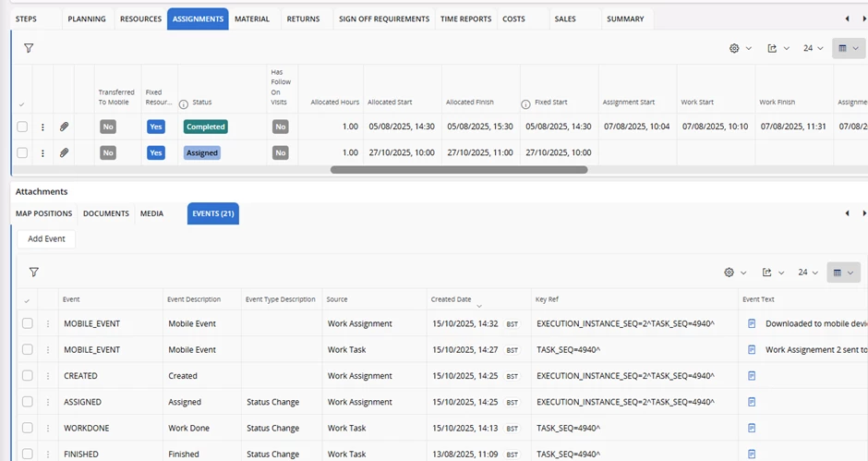Tick the checkbox for Completed assignment row

coord(22,127)
